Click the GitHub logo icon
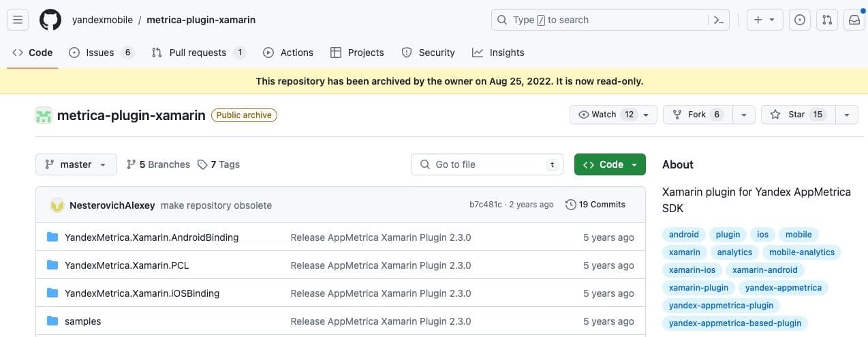 click(x=50, y=20)
